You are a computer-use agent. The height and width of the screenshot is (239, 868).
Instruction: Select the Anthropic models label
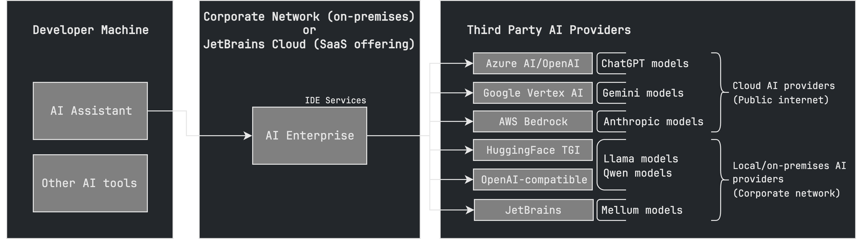pos(653,122)
